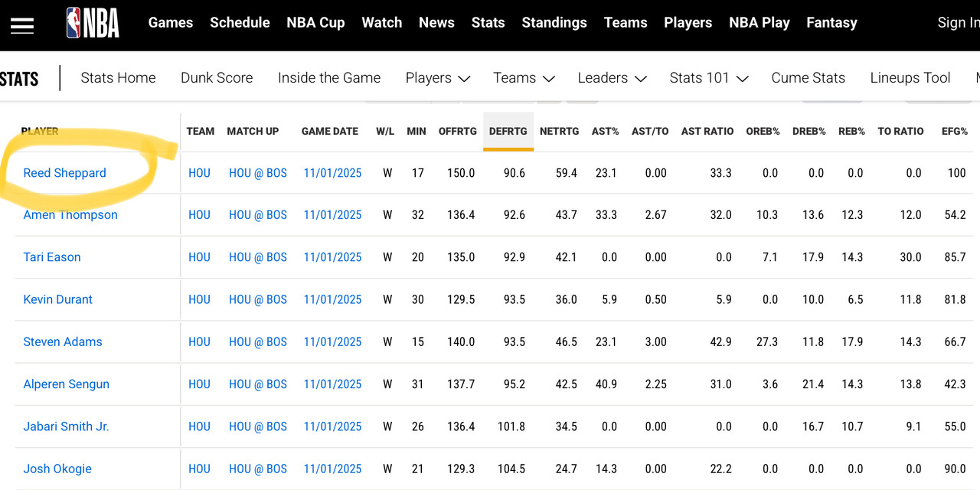Open Tari Eason player page
The height and width of the screenshot is (490, 980).
click(52, 257)
